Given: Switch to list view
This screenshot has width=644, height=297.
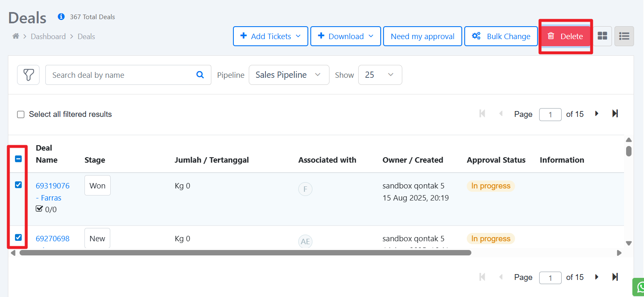Looking at the screenshot, I should [624, 36].
